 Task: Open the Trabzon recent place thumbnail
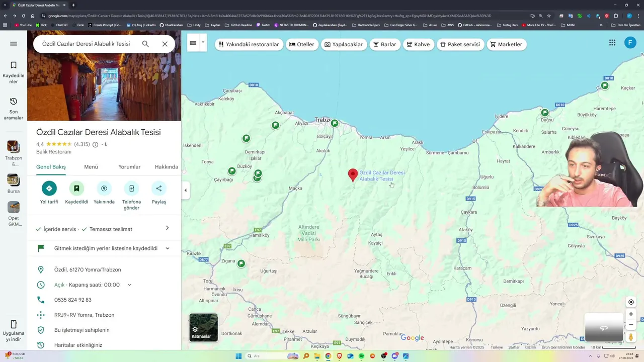(14, 146)
